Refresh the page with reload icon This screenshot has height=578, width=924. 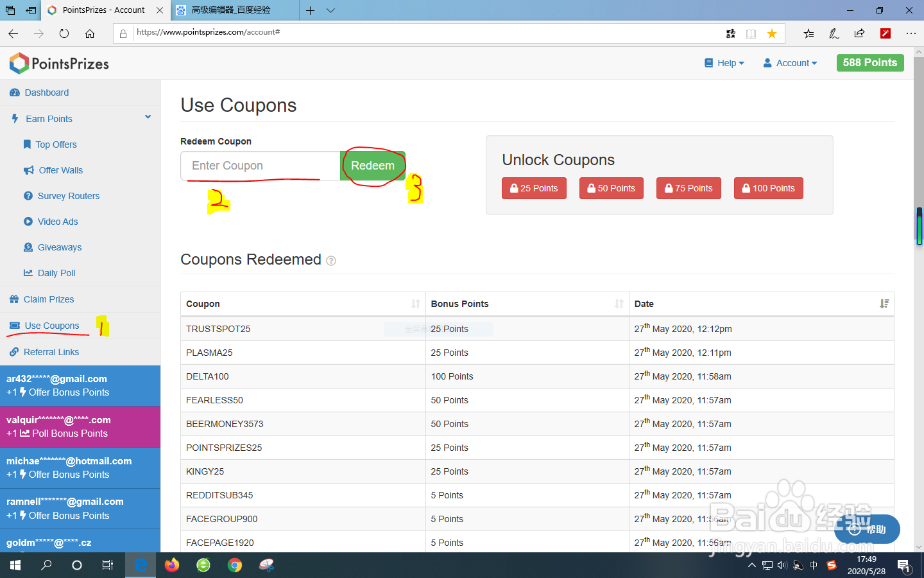pos(64,33)
